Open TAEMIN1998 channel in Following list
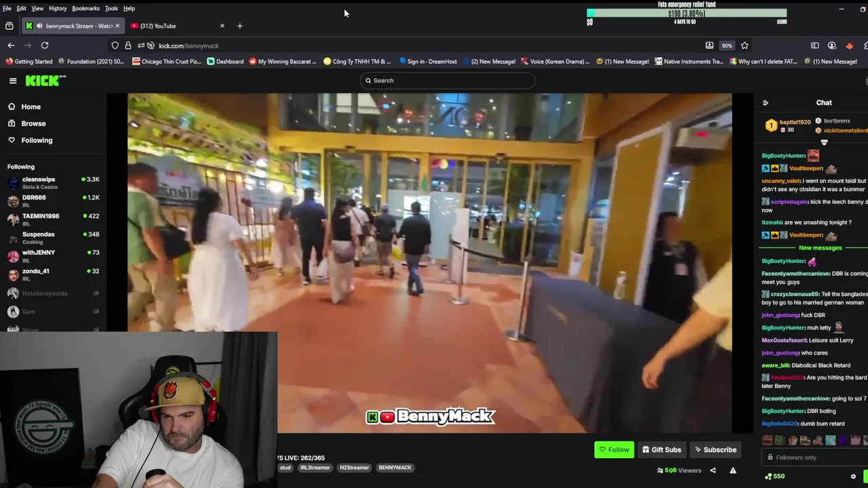The width and height of the screenshot is (868, 488). click(53, 219)
